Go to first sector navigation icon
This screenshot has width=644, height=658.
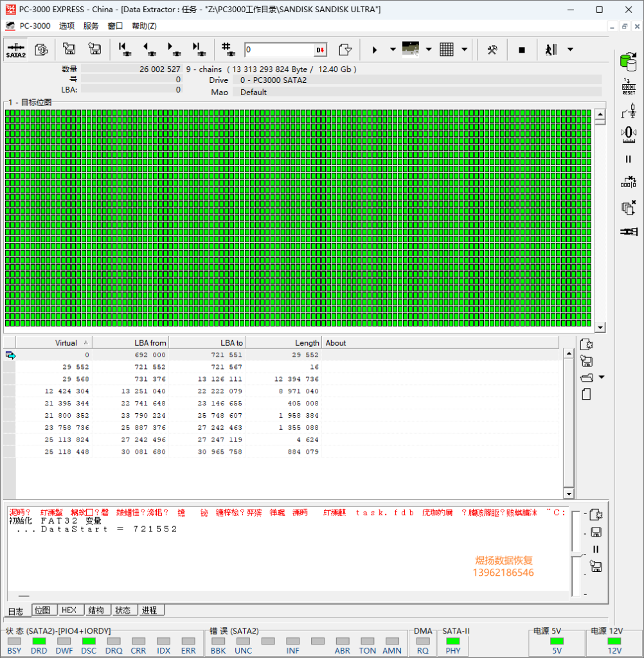(x=124, y=49)
